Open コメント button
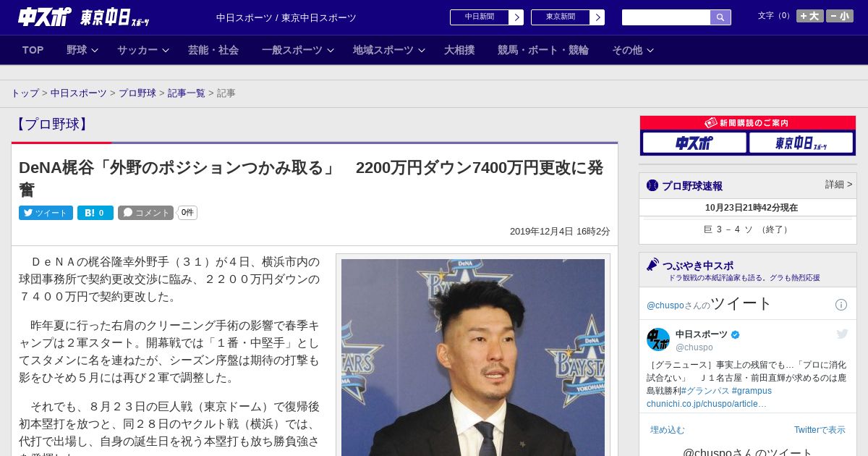868x456 pixels. coord(145,213)
